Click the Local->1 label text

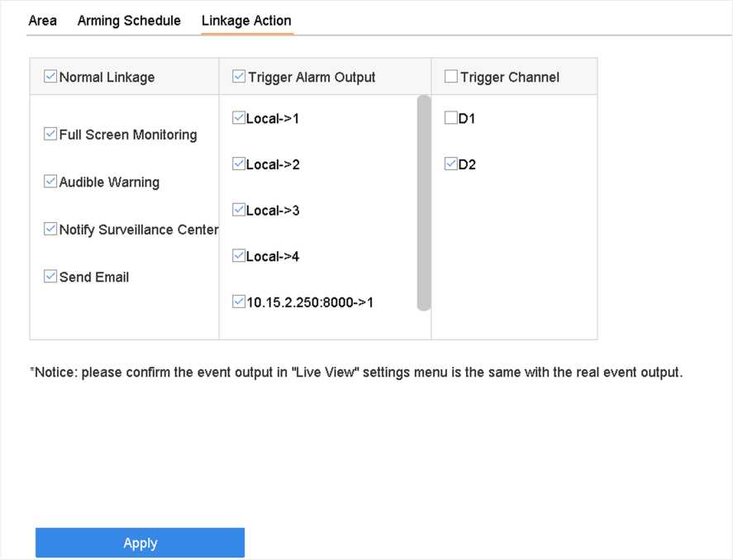click(273, 119)
